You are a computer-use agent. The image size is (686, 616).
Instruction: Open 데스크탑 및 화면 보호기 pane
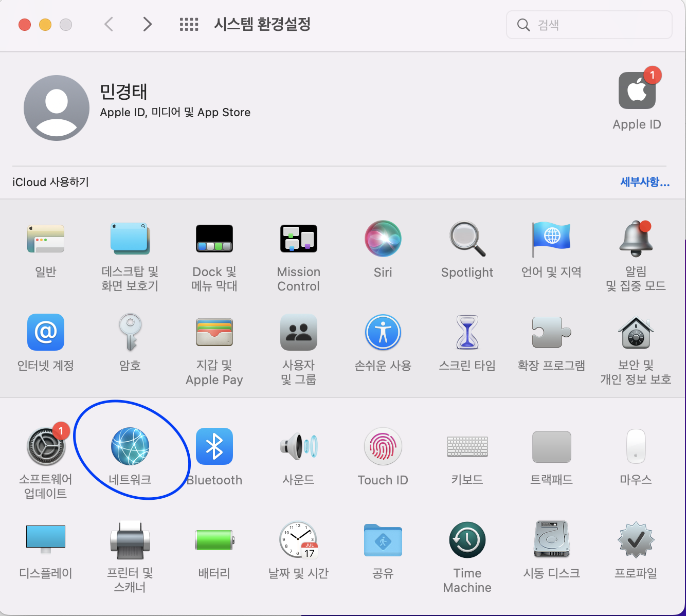(x=130, y=239)
